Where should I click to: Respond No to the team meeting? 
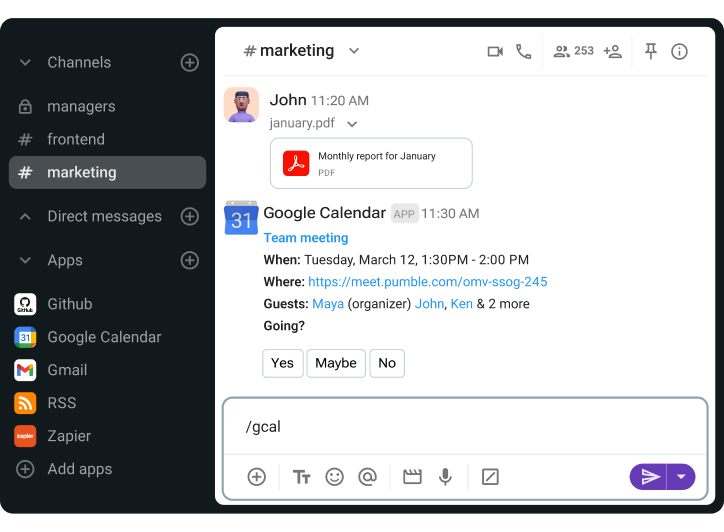coord(387,363)
